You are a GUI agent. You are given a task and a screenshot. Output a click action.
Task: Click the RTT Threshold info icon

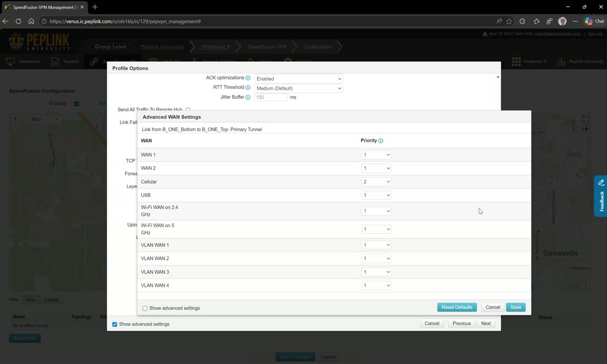point(248,88)
